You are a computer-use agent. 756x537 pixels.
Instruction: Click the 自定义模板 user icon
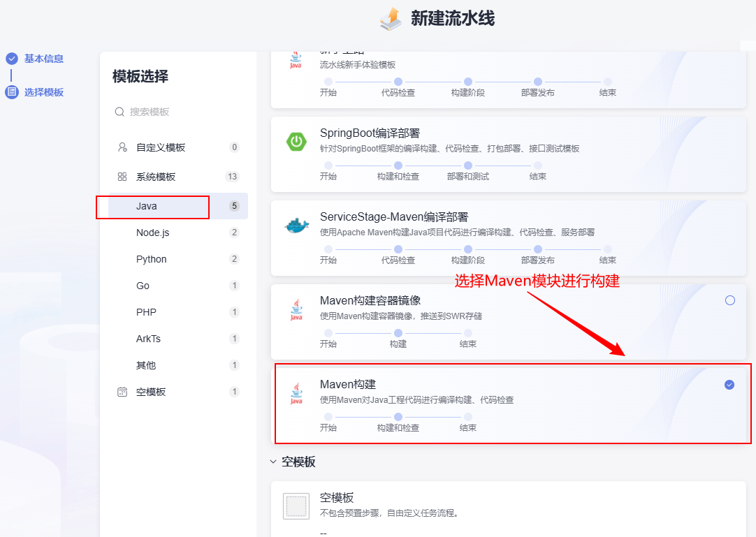122,147
